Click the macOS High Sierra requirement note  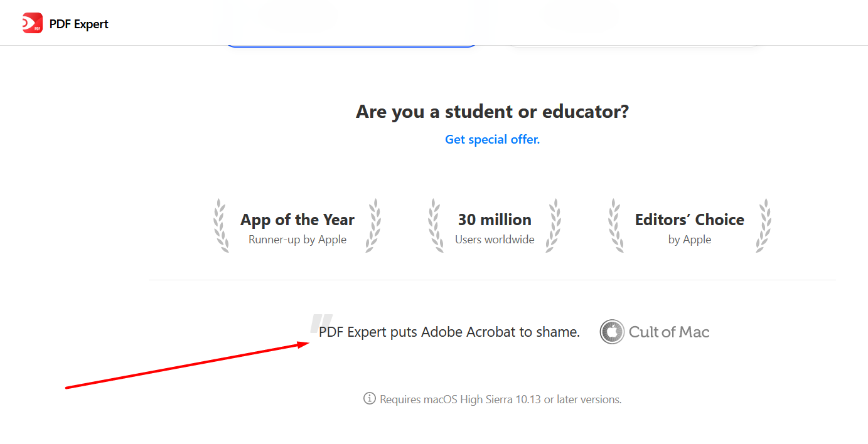pos(501,399)
